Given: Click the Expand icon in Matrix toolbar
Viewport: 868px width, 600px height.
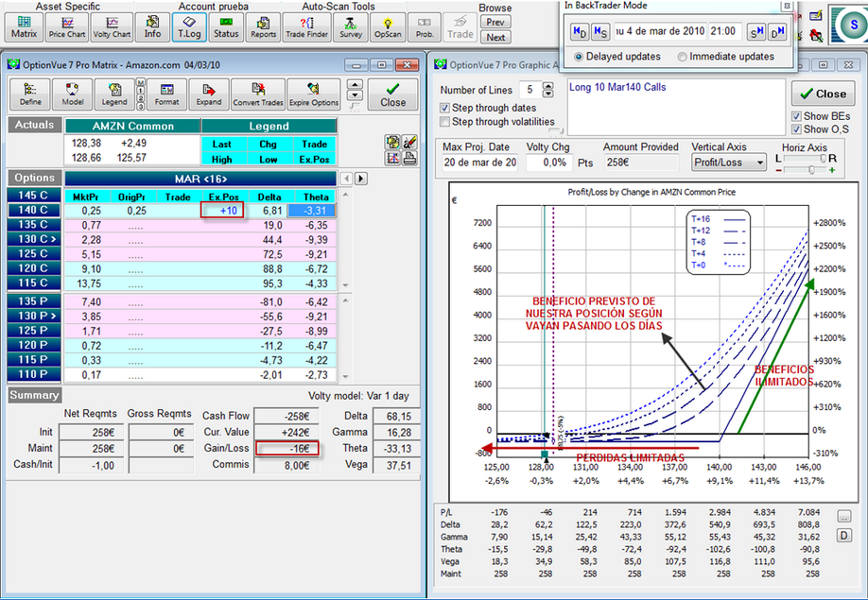Looking at the screenshot, I should click(x=209, y=94).
